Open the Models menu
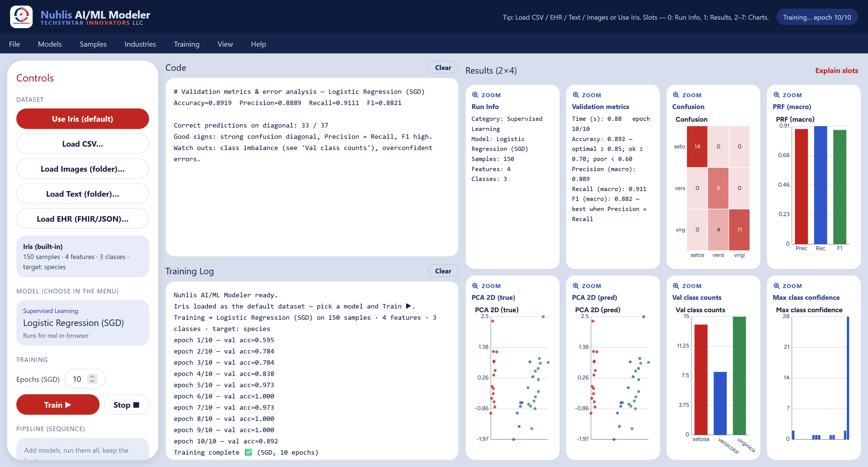The image size is (868, 467). [x=50, y=44]
